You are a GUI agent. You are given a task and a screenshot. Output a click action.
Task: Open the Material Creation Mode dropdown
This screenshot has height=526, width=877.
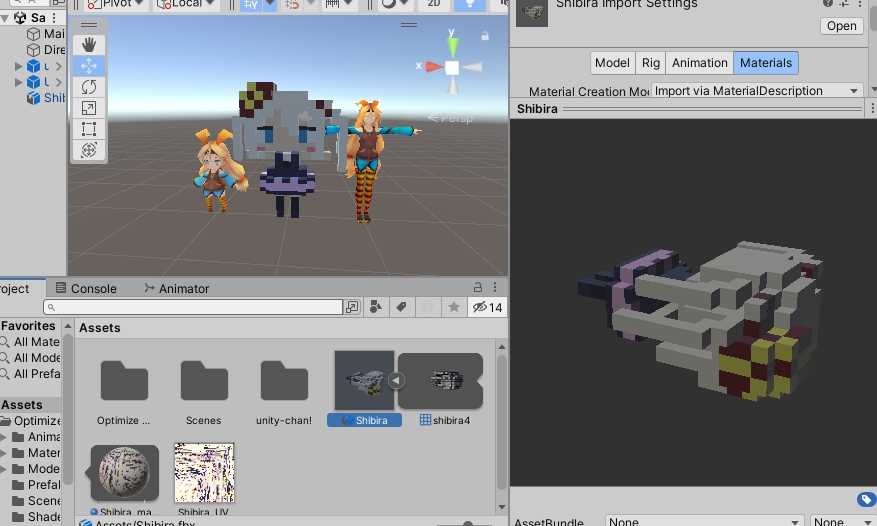(x=756, y=91)
